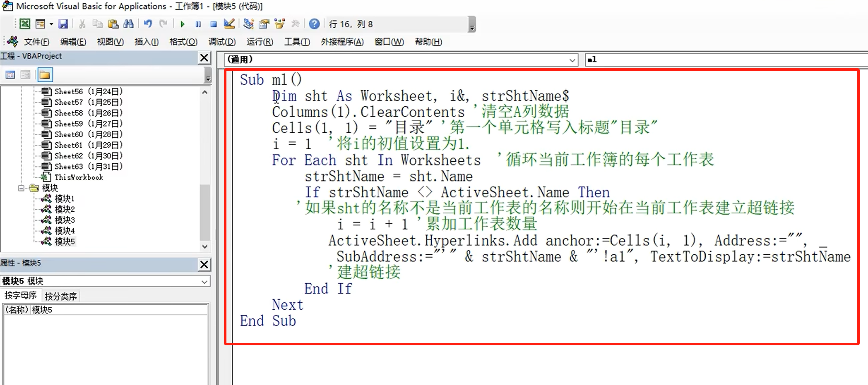Open the Project Explorer icon
The width and height of the screenshot is (868, 385).
point(248,24)
